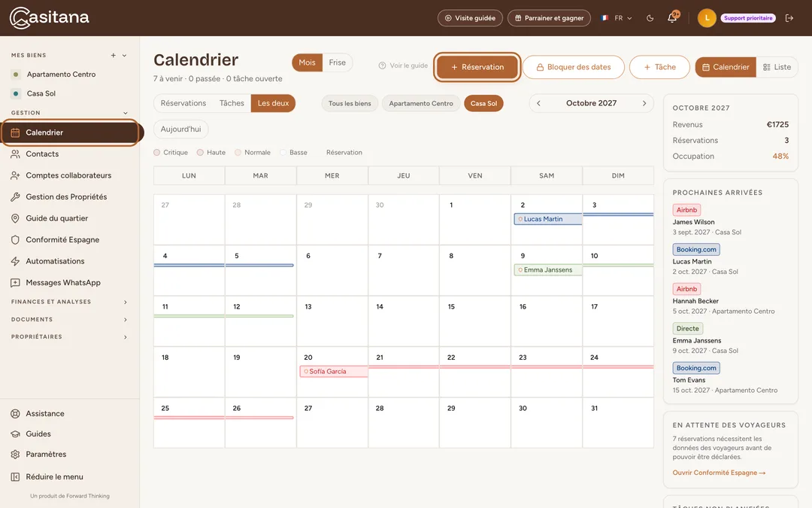The width and height of the screenshot is (812, 508).
Task: Toggle dark mode moon icon
Action: [650, 18]
